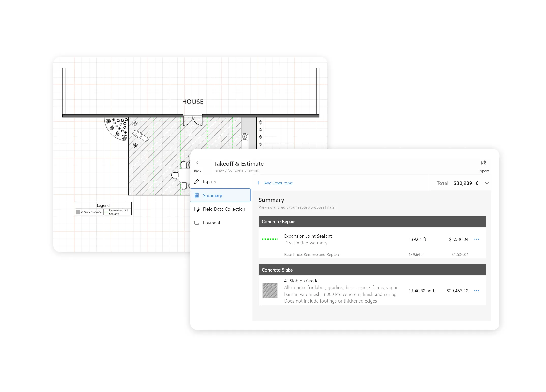Click the gray hatched slab swatch
This screenshot has width=546, height=392.
coord(270,291)
